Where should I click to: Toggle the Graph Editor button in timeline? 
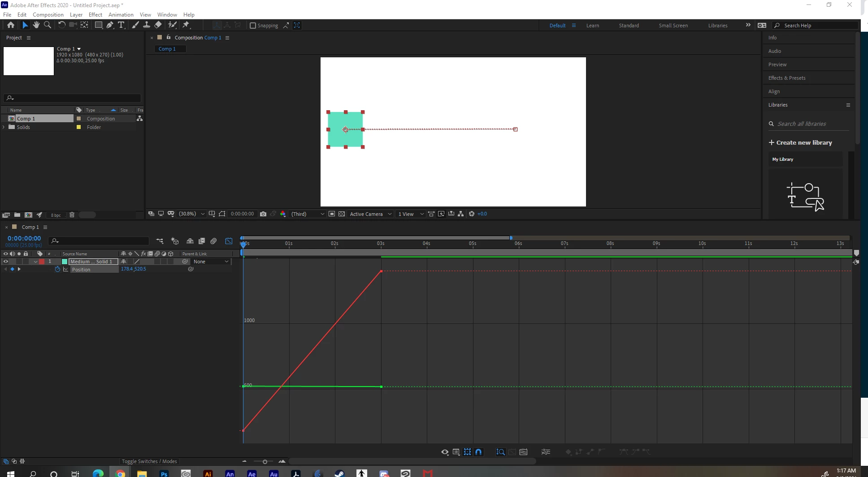coord(229,241)
